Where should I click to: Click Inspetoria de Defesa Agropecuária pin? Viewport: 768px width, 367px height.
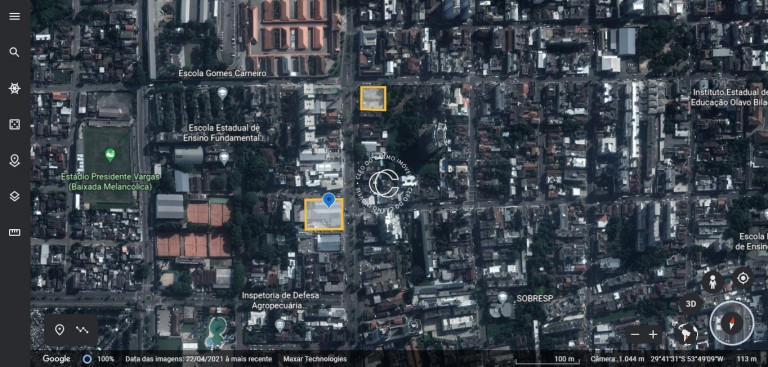coord(279,325)
